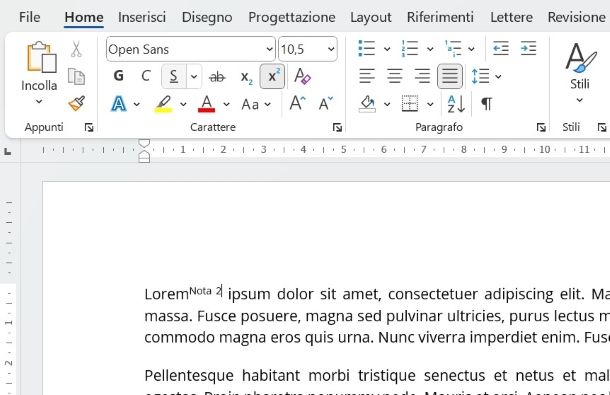Open shading color dropdown arrow
The height and width of the screenshot is (395, 610).
(x=387, y=104)
